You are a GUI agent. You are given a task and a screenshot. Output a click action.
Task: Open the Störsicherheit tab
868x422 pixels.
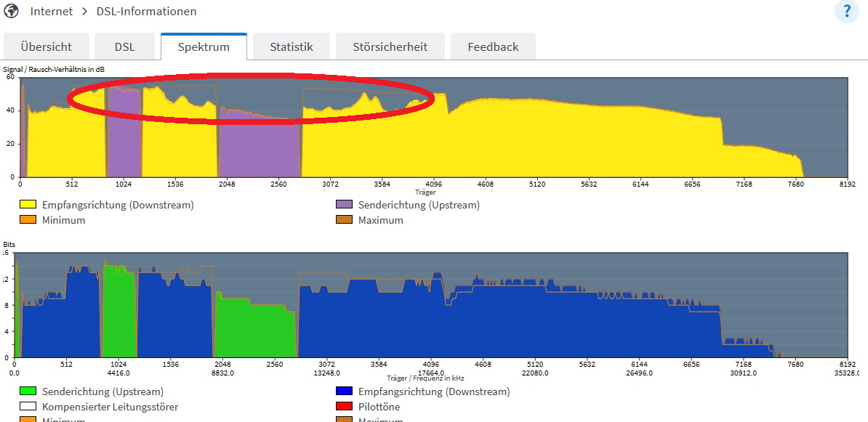coord(390,46)
